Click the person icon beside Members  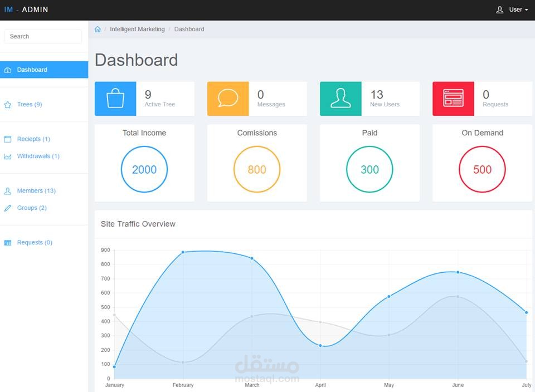point(7,191)
